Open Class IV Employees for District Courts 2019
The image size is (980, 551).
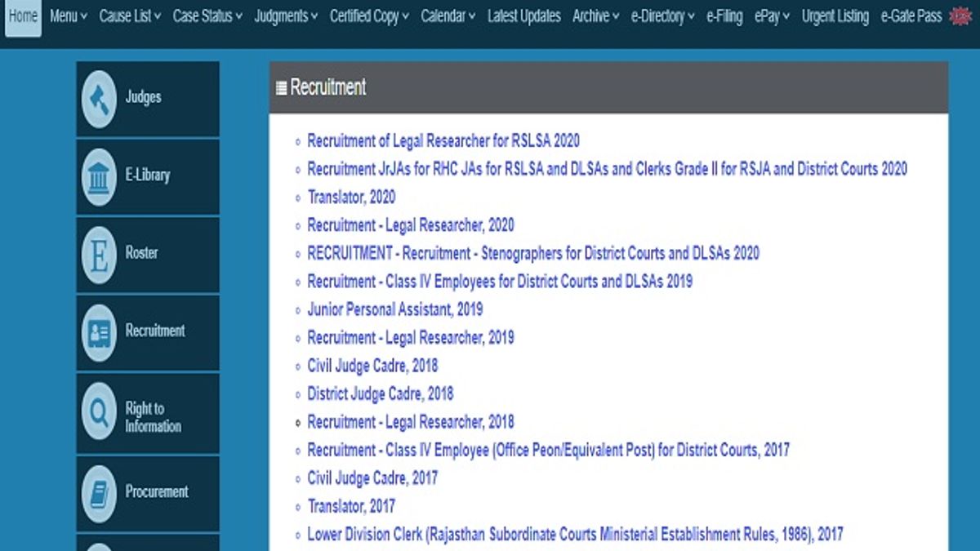500,281
